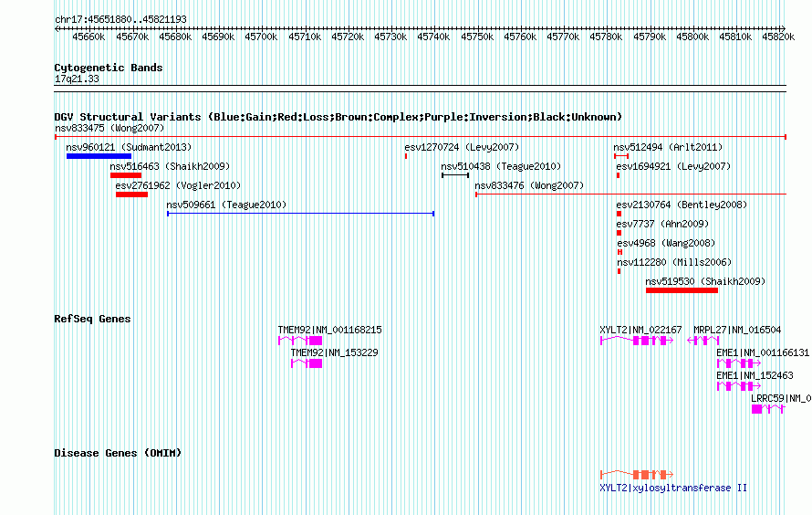Select the nsv519530 (Shaikh2009) red loss bar
812x515 pixels.
tap(682, 290)
